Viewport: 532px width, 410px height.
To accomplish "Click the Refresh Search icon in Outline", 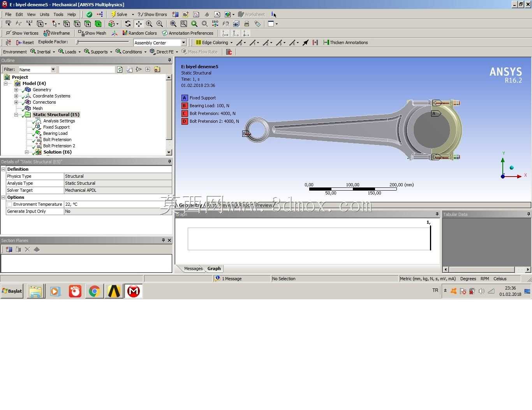I will 120,69.
